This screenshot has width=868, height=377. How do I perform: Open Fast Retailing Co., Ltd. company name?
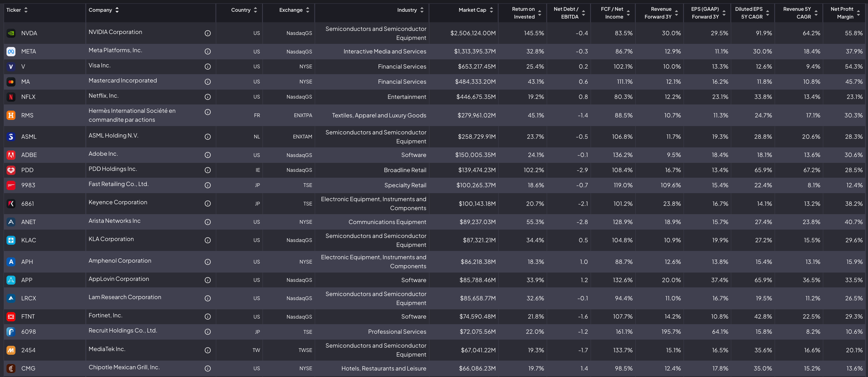coord(119,184)
